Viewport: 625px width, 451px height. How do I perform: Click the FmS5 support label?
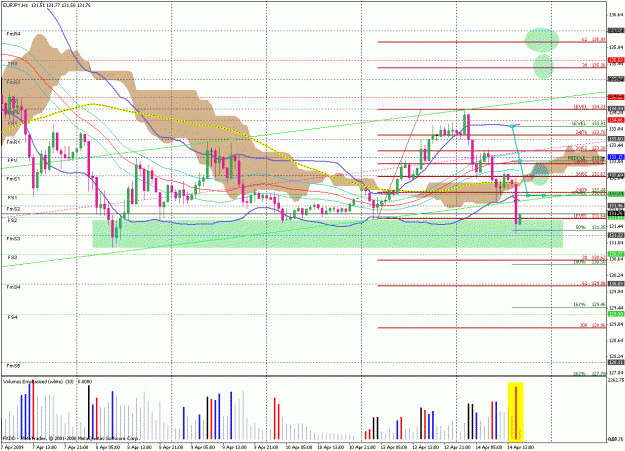point(14,366)
